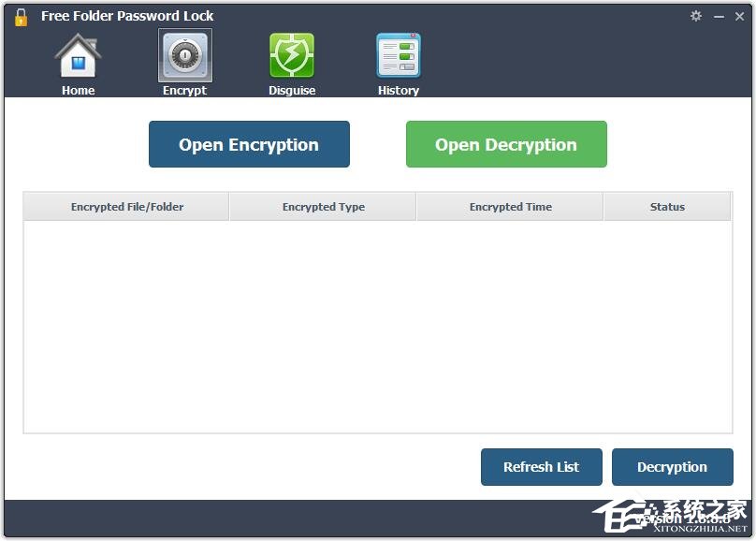Switch to the Home tab label

(78, 90)
